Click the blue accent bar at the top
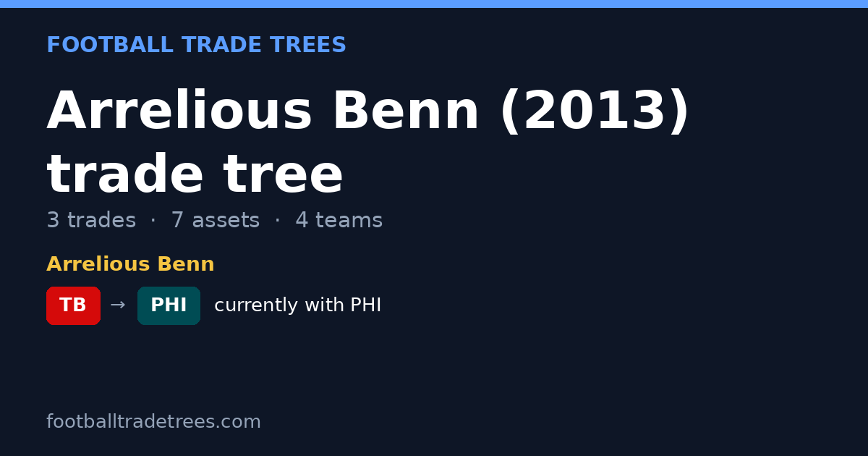 [434, 4]
